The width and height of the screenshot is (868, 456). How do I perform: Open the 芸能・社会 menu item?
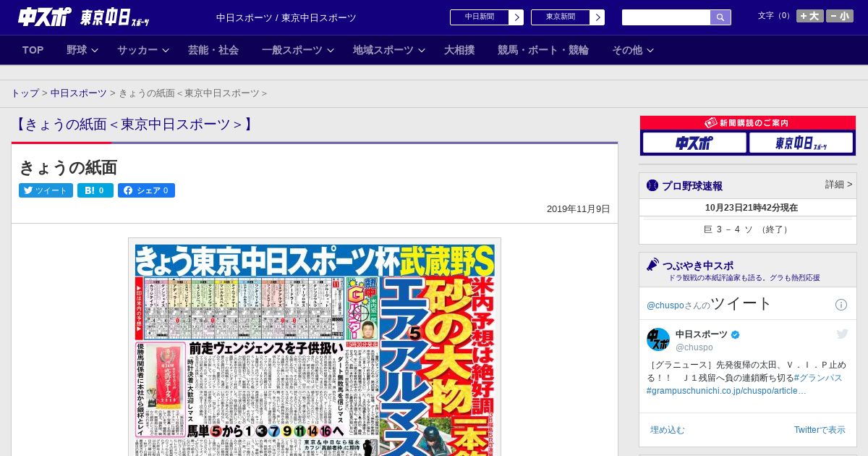coord(213,50)
